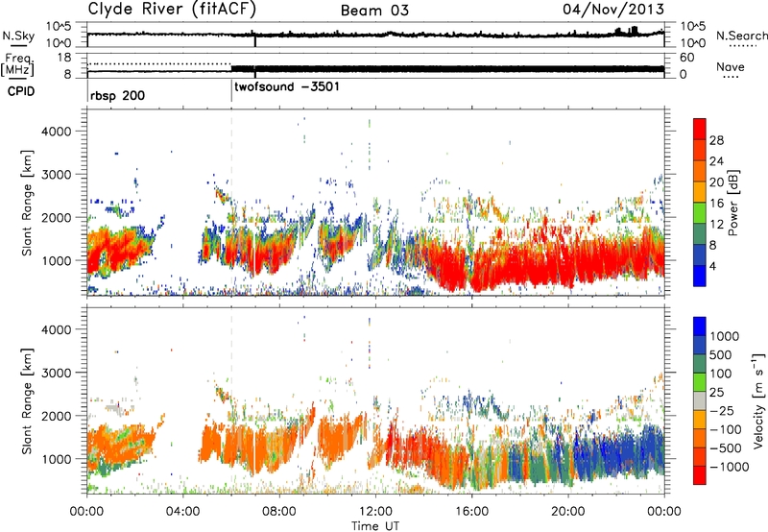Image resolution: width=768 pixels, height=532 pixels.
Task: Click the '16:00' time axis label
Action: 471,512
